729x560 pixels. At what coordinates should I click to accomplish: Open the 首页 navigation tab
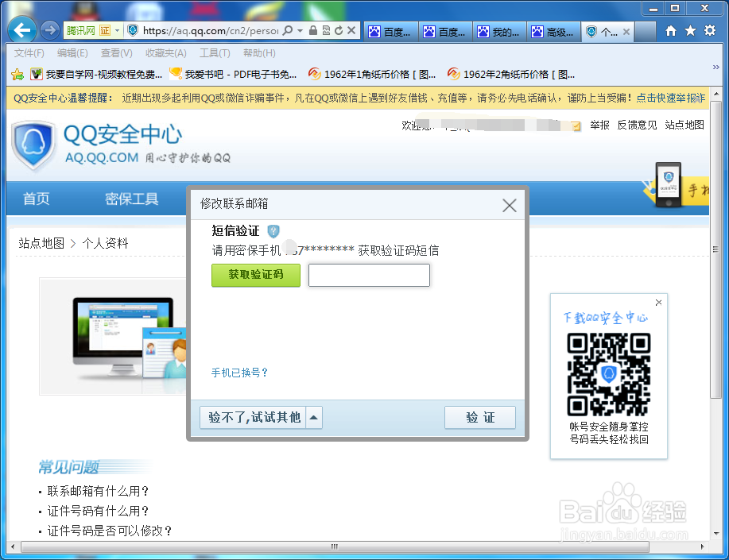point(37,199)
